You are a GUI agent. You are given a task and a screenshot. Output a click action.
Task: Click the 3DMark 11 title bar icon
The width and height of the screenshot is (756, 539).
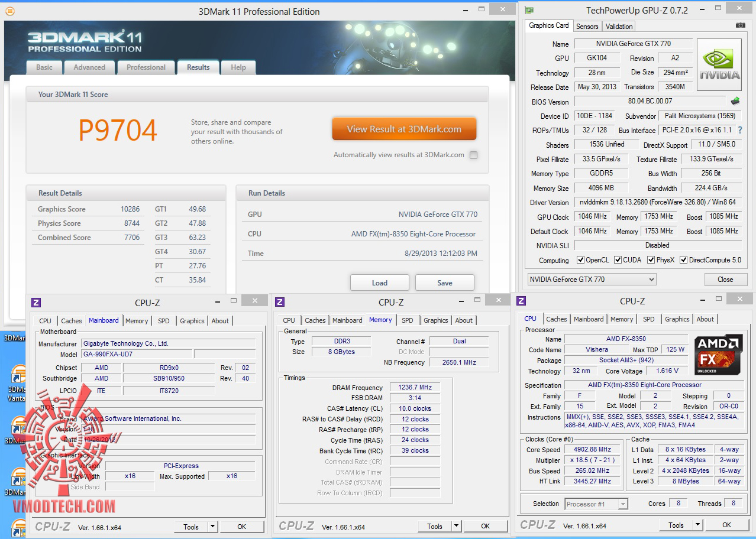(10, 11)
